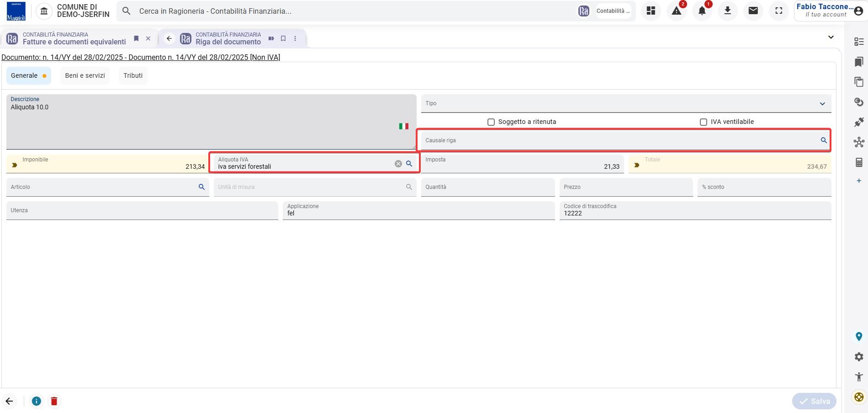The height and width of the screenshot is (413, 868).
Task: Toggle Soggetto a ritenuta checkbox
Action: (x=491, y=122)
